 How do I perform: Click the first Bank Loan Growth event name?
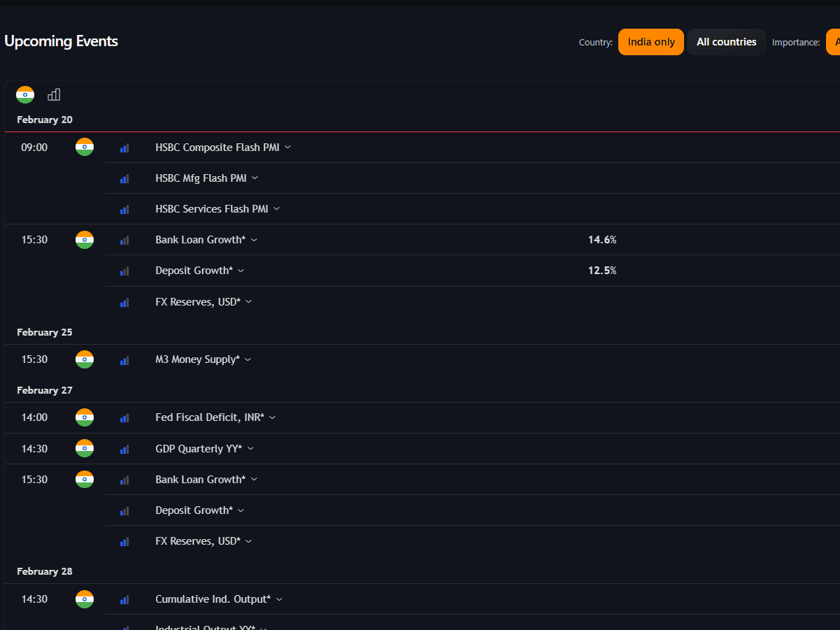click(200, 240)
